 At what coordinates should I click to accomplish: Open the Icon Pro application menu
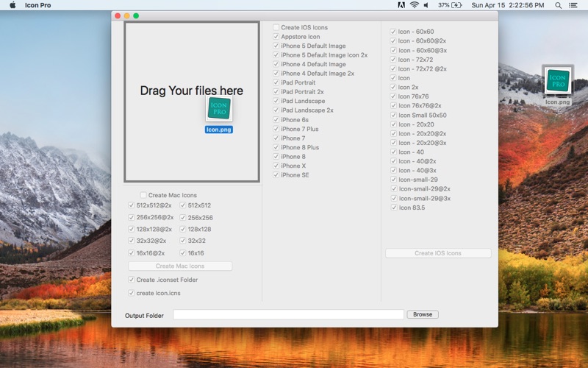[x=38, y=5]
